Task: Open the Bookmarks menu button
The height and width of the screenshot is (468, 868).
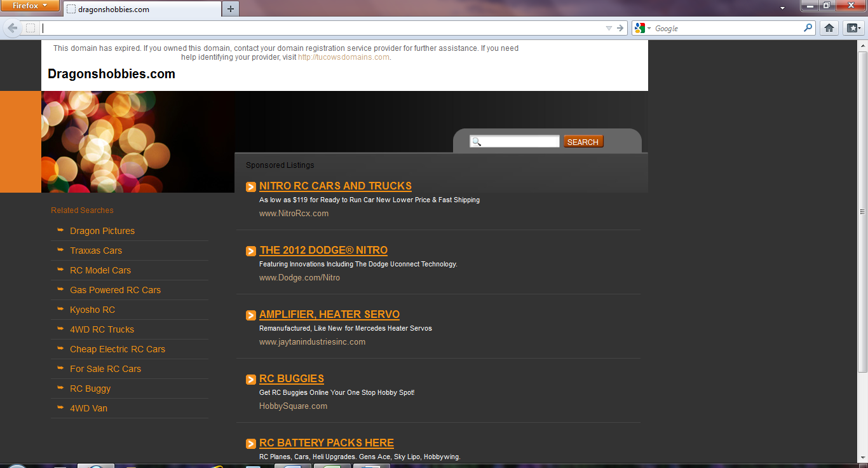Action: [852, 28]
